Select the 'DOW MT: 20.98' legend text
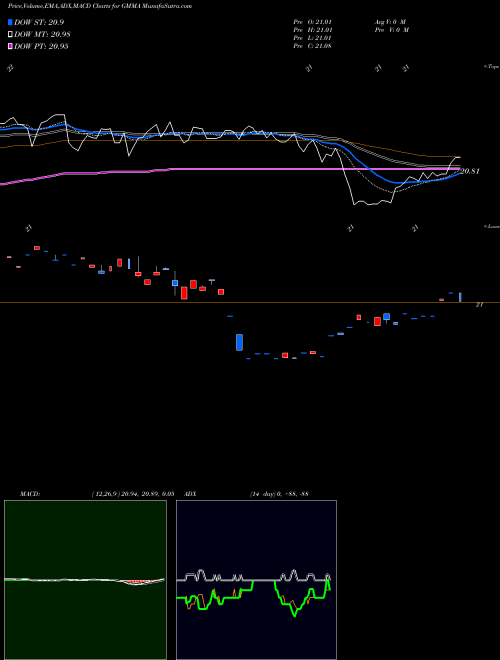500x660 pixels. [42, 35]
